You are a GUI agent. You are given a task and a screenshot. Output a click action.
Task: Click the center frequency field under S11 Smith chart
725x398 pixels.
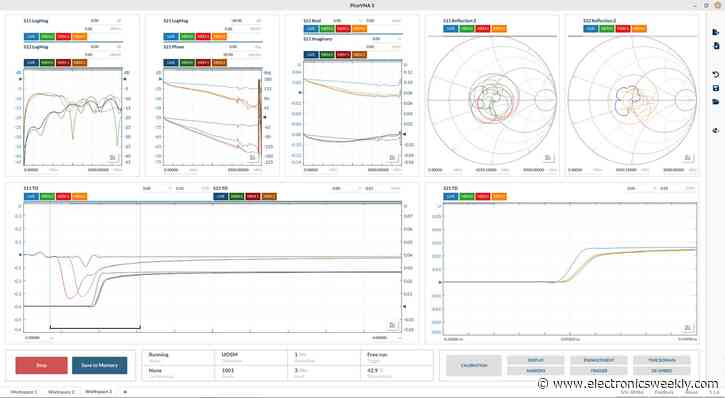click(485, 170)
